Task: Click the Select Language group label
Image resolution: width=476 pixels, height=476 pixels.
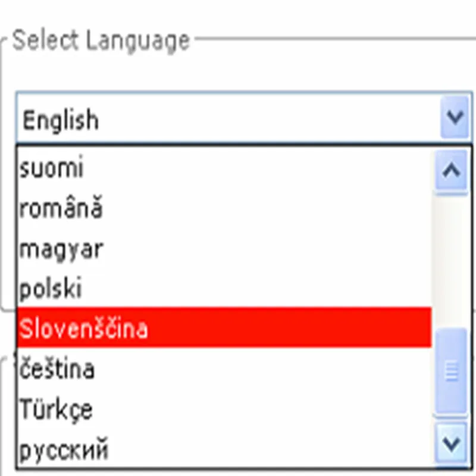Action: tap(100, 40)
